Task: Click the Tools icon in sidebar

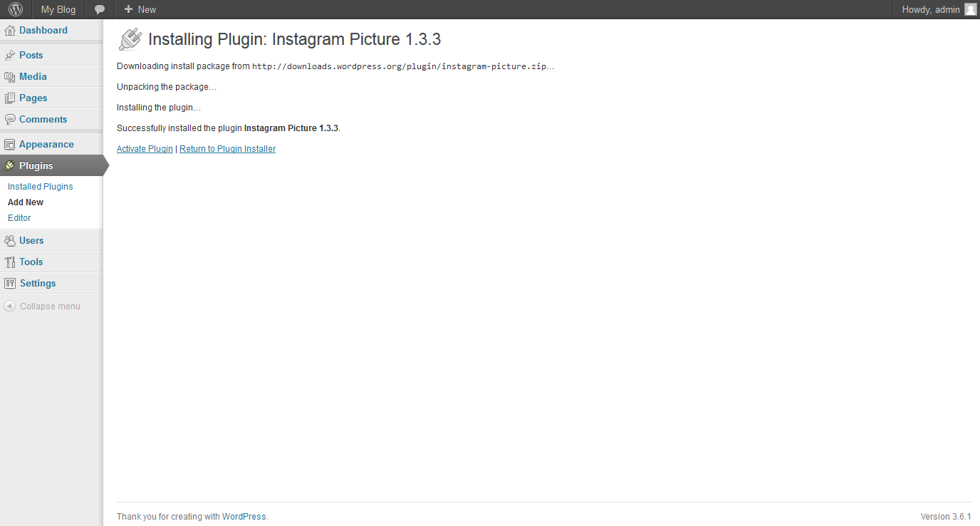Action: [10, 262]
